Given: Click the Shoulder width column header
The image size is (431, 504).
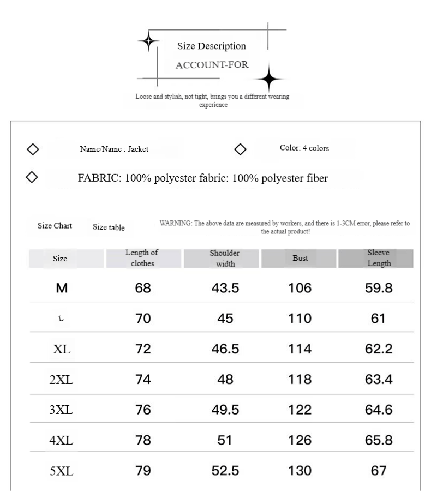Looking at the screenshot, I should click(x=224, y=259).
